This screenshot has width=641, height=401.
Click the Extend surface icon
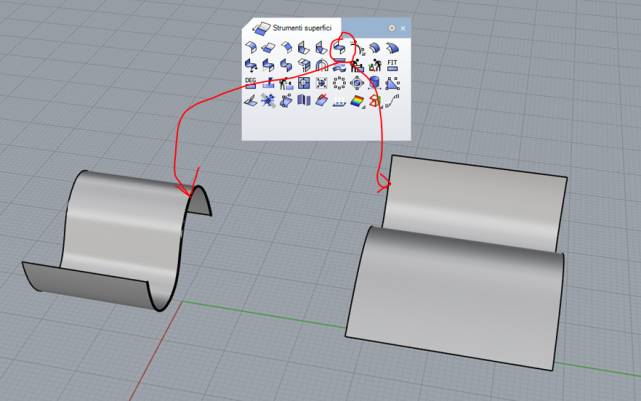pyautogui.click(x=251, y=47)
